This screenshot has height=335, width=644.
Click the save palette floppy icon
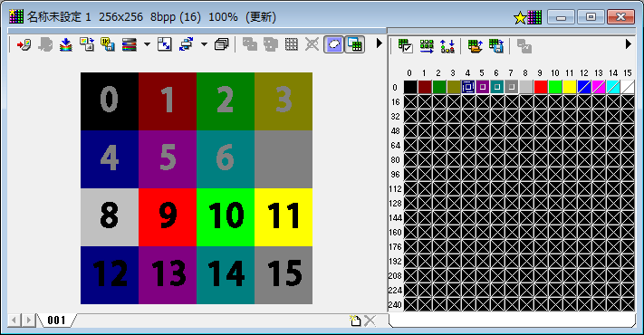(496, 46)
